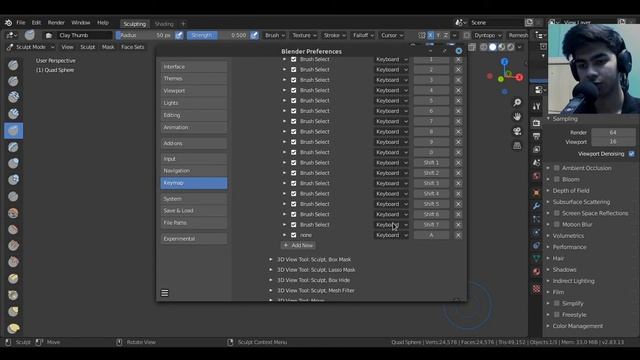The image size is (640, 360).
Task: Select the Keymap preferences section
Action: pos(194,183)
